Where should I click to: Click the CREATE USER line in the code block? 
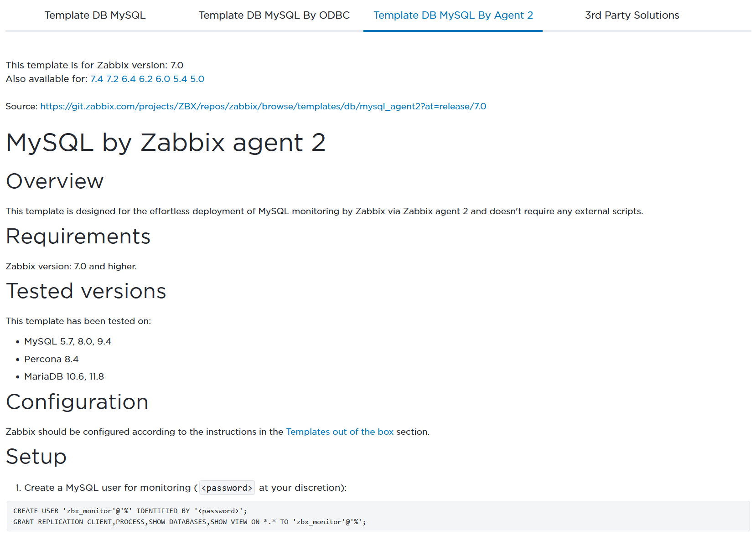coord(130,511)
